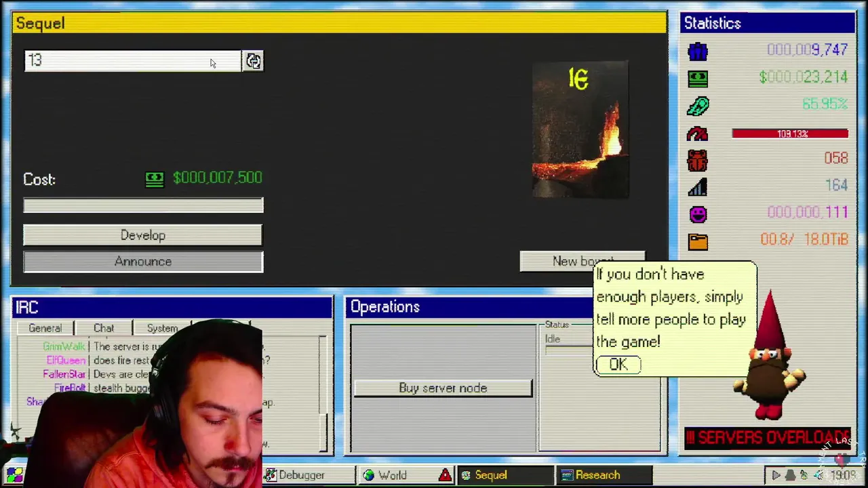Click the 65.95% statistic value
The width and height of the screenshot is (868, 488).
[x=825, y=104]
